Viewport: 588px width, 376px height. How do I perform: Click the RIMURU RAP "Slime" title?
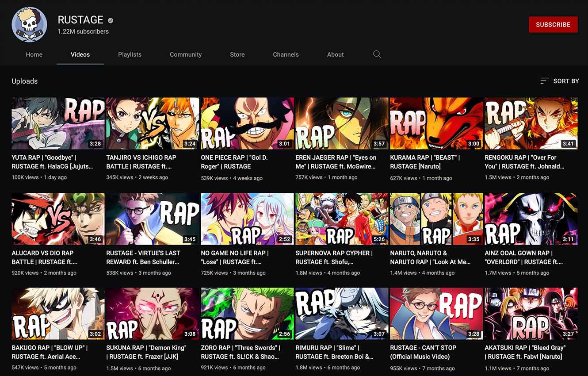click(x=335, y=352)
